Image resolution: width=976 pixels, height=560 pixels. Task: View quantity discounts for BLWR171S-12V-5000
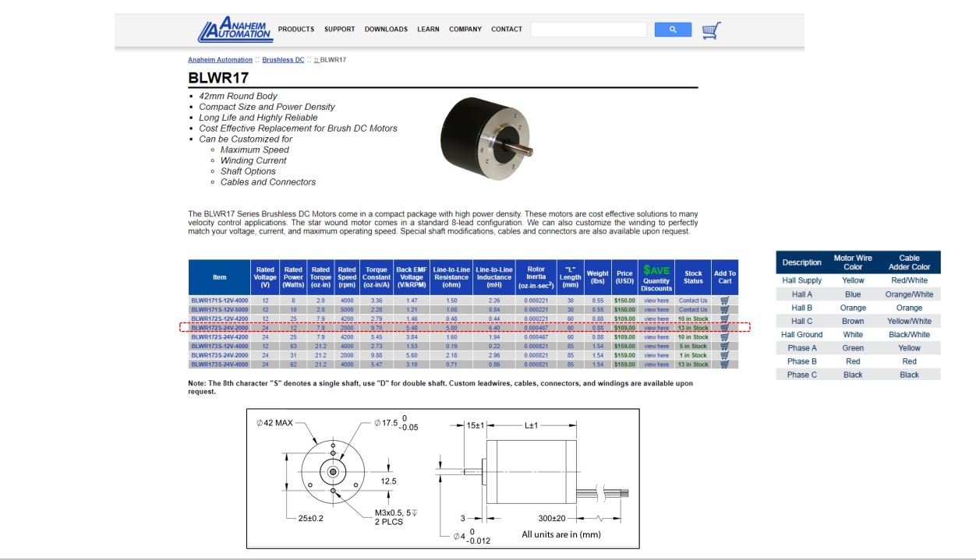click(656, 309)
